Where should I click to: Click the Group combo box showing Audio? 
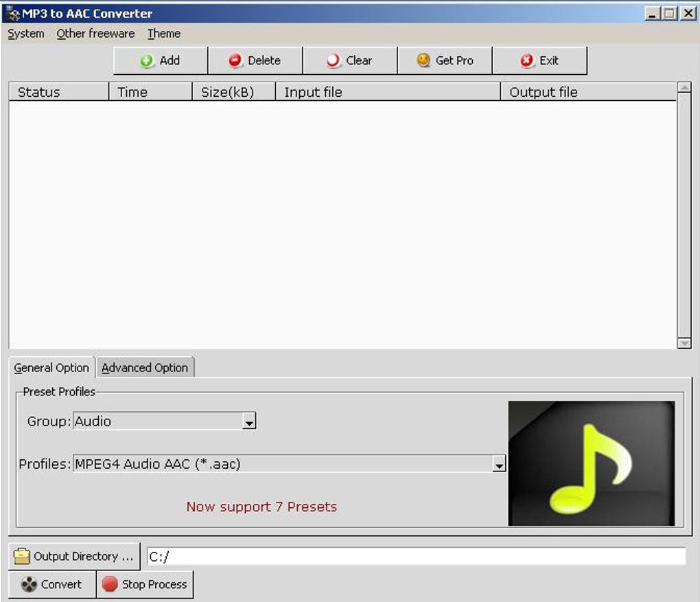pyautogui.click(x=164, y=421)
